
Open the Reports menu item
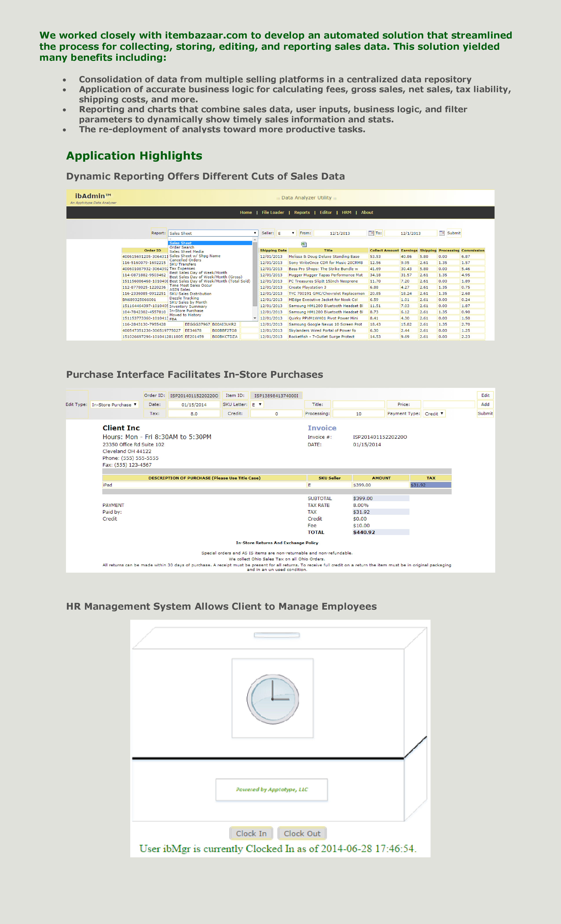[x=302, y=212]
